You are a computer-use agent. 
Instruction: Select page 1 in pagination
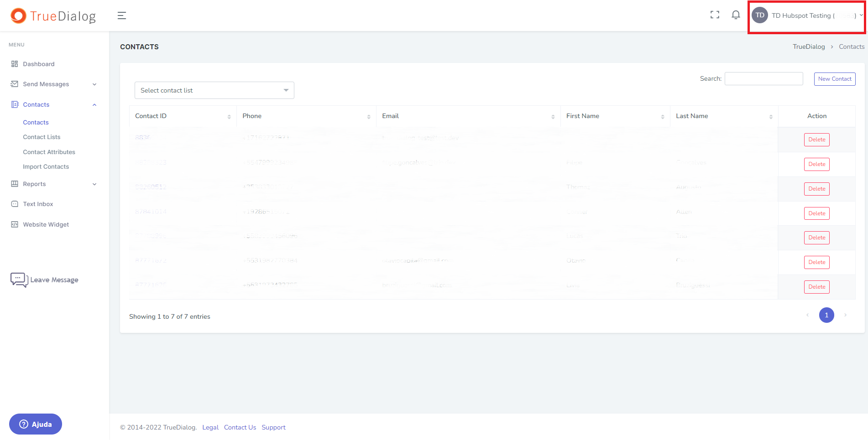[x=826, y=315]
